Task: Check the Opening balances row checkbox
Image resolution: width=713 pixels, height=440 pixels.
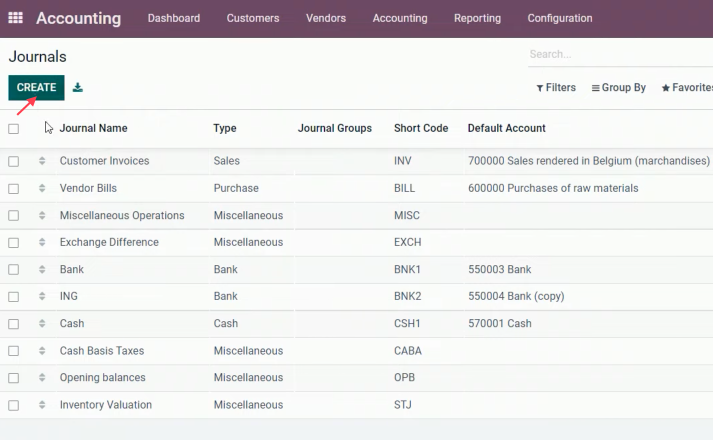Action: 14,378
